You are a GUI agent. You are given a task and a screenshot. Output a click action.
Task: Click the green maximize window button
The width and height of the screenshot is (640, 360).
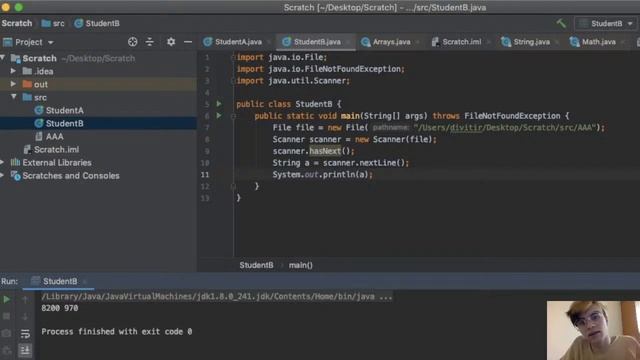click(x=19, y=7)
